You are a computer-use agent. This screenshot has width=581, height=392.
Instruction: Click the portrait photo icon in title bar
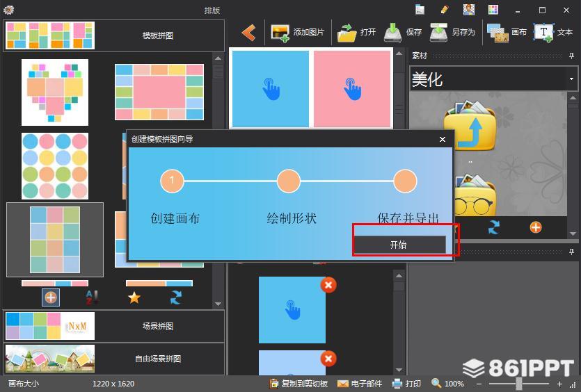coord(469,10)
